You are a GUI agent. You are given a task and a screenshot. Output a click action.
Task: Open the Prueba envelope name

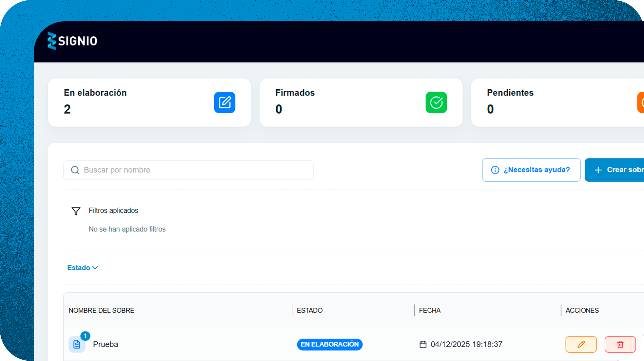[x=106, y=344]
